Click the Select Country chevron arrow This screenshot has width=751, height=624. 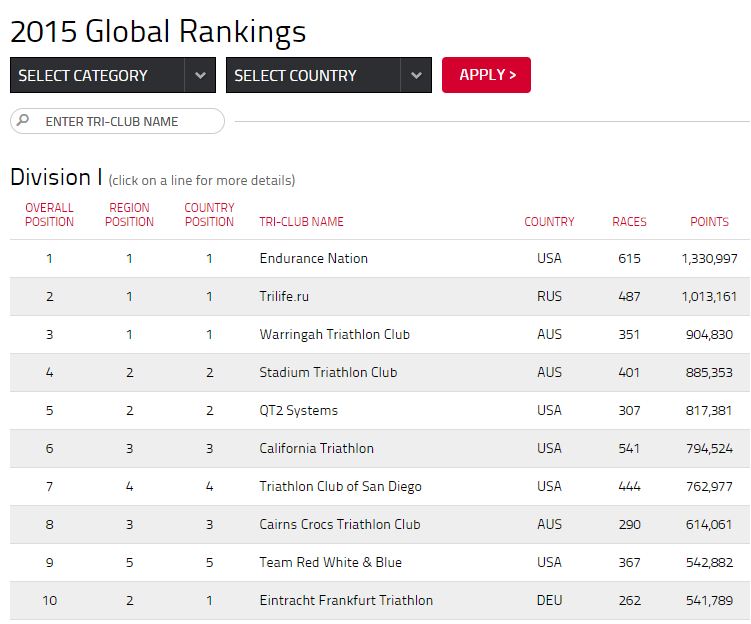tap(416, 75)
